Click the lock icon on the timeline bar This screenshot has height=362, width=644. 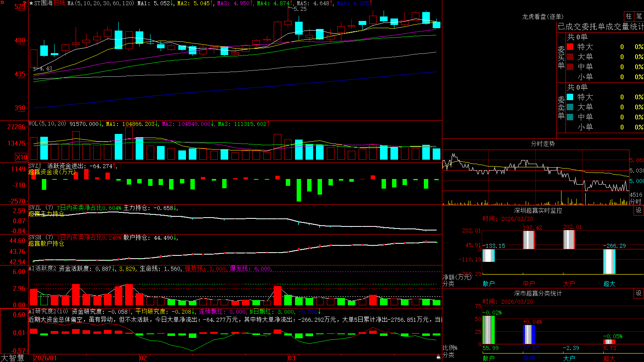[x=439, y=357]
